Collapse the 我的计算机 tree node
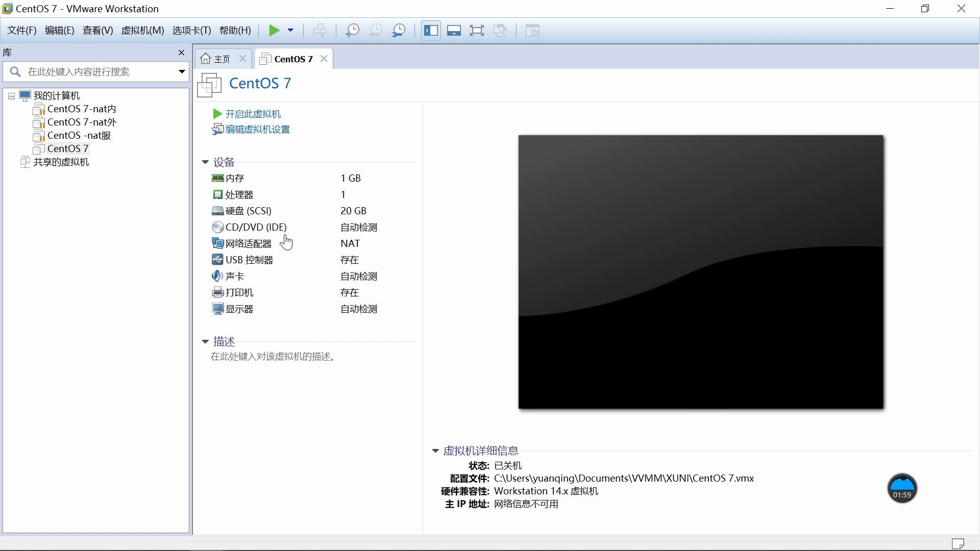This screenshot has height=551, width=980. pos(11,95)
